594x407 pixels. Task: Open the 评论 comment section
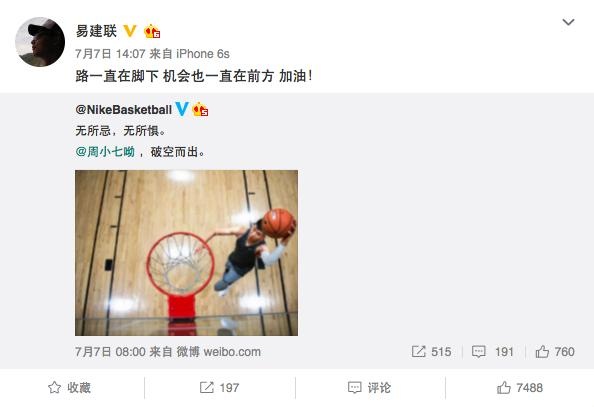pyautogui.click(x=369, y=388)
